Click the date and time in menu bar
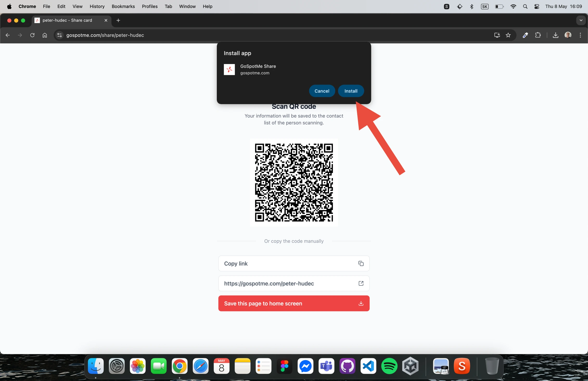 click(x=564, y=7)
